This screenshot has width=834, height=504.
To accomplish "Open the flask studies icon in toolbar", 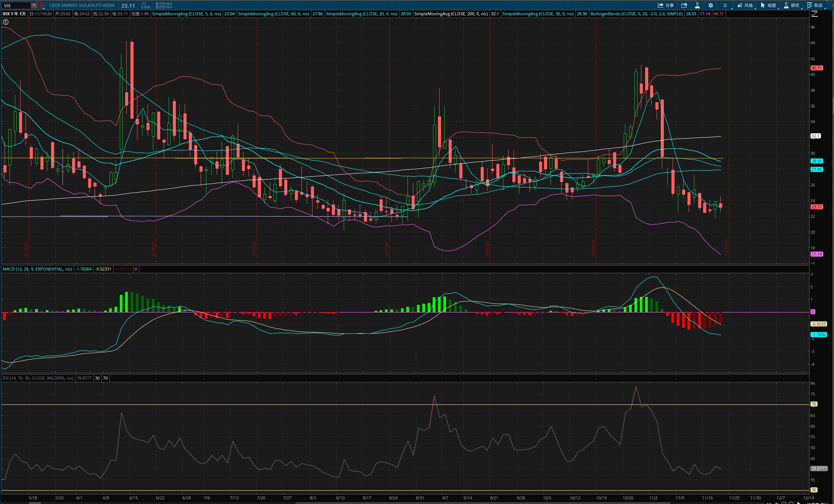I will tap(697, 5).
